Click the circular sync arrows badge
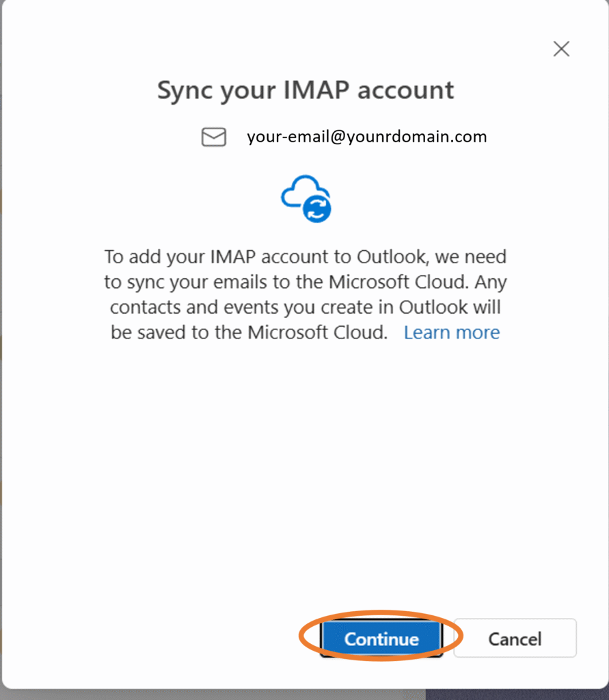 [317, 208]
